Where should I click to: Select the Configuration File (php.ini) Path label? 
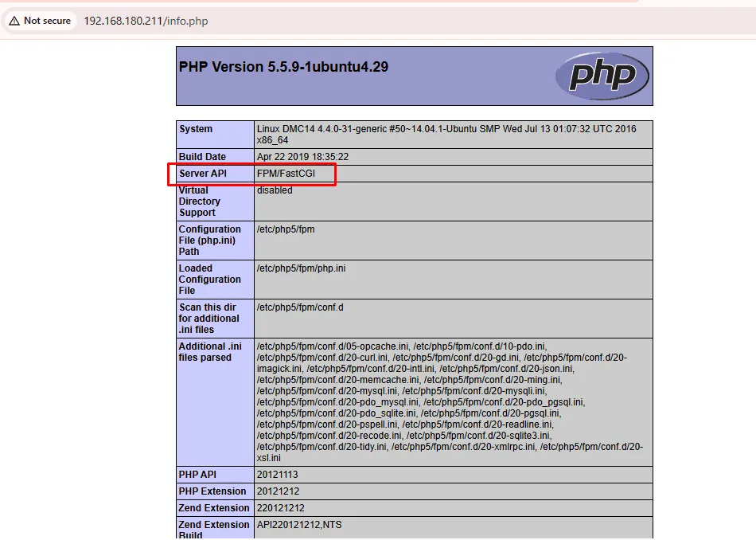tap(209, 241)
